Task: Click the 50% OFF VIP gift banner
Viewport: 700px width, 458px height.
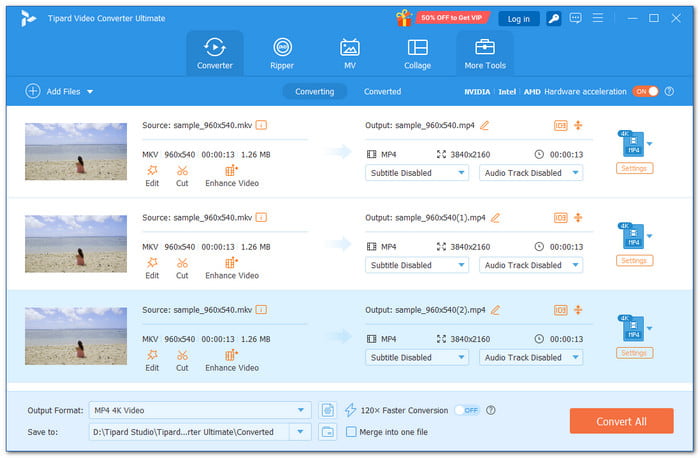Action: (444, 18)
